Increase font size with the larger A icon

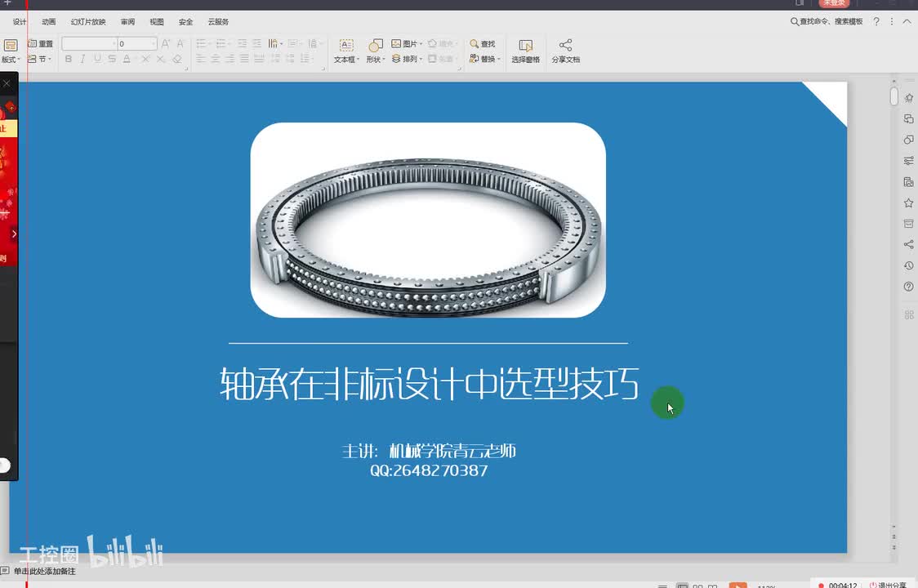coord(166,44)
